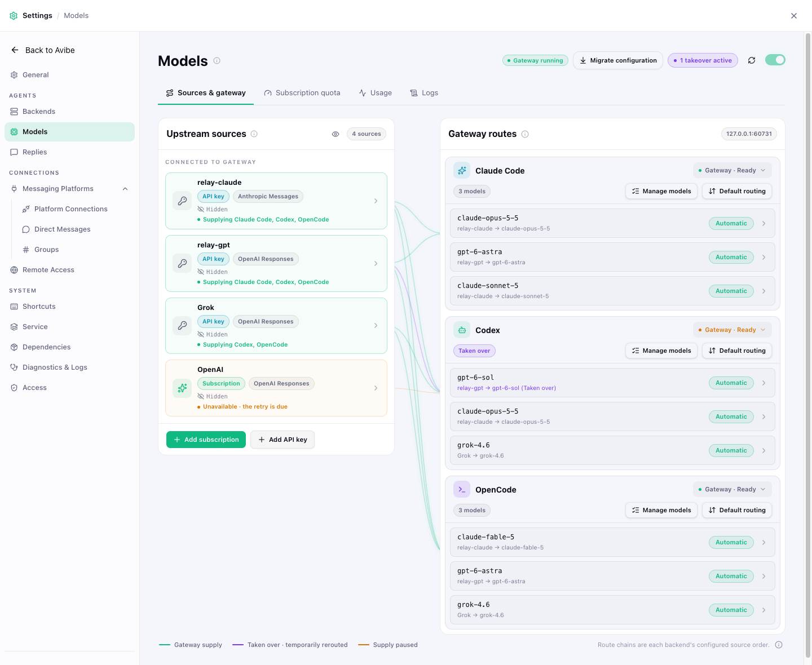Click Manage models under Codex
Image resolution: width=812 pixels, height=665 pixels.
pyautogui.click(x=661, y=351)
